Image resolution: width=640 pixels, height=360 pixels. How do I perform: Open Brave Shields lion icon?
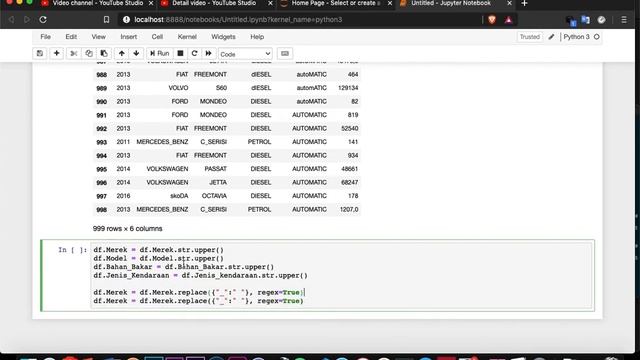coord(492,20)
